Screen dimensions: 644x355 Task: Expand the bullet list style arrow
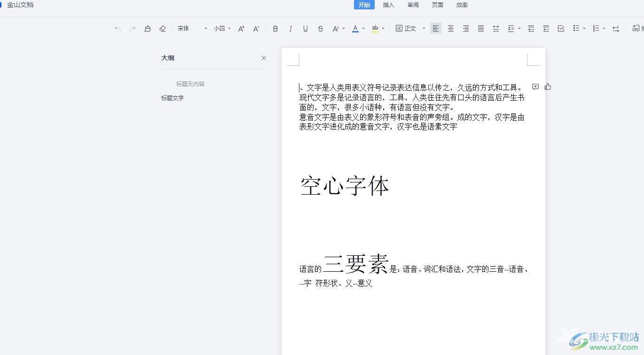point(584,29)
